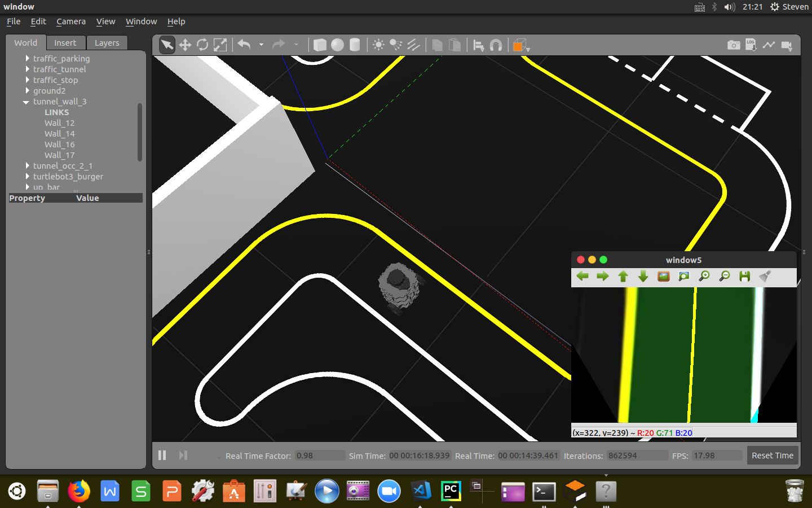Viewport: 812px width, 508px height.
Task: Pan left in window5 viewer
Action: point(582,276)
